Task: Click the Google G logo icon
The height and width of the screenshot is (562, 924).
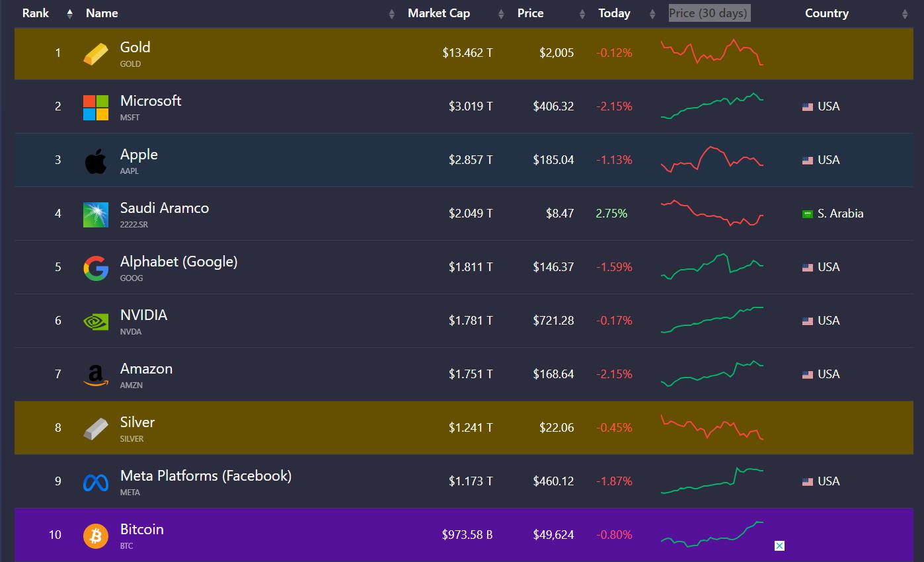Action: point(96,268)
